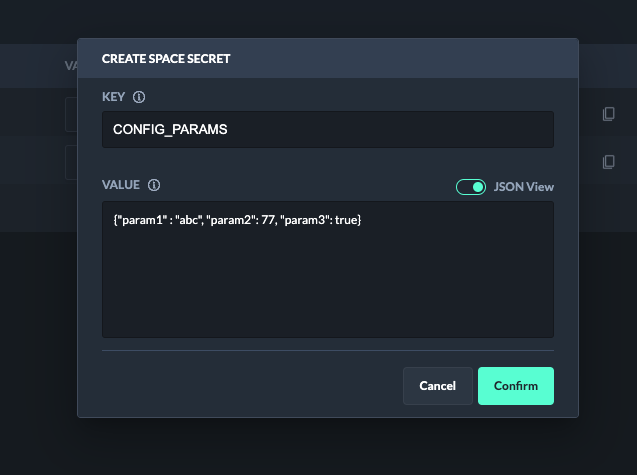Confirm creation of the space secret
The height and width of the screenshot is (475, 637).
[515, 385]
